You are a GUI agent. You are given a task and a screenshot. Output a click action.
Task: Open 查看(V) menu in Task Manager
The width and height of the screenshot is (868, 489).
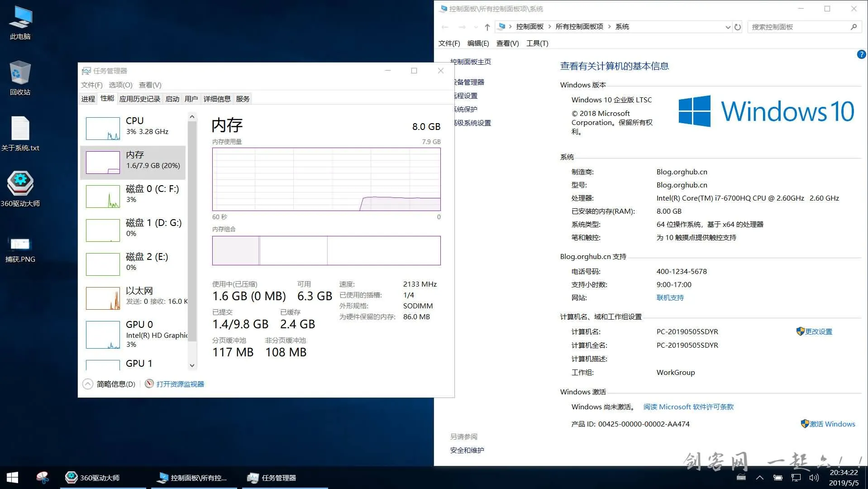pos(150,85)
